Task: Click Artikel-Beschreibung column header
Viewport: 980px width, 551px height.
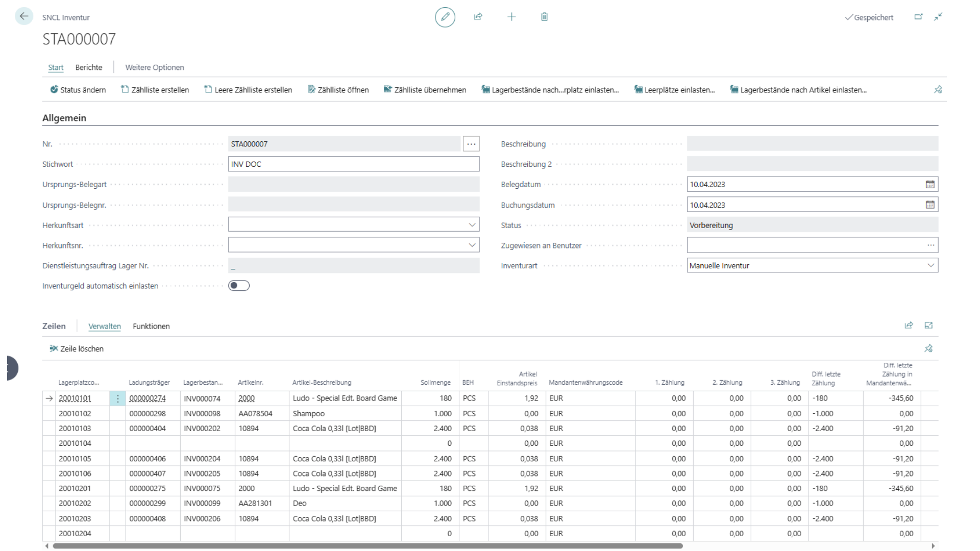Action: [322, 383]
